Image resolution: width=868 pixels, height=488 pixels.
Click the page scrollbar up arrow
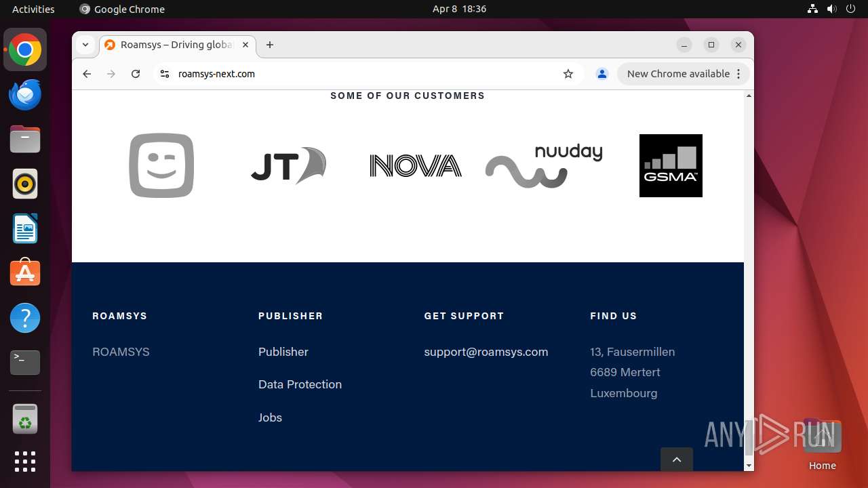(749, 96)
